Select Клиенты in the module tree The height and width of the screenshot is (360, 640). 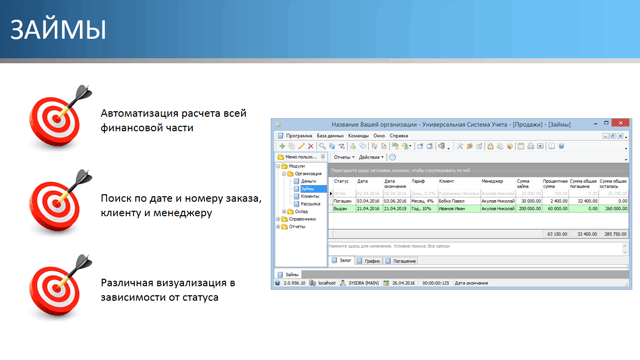coord(310,196)
